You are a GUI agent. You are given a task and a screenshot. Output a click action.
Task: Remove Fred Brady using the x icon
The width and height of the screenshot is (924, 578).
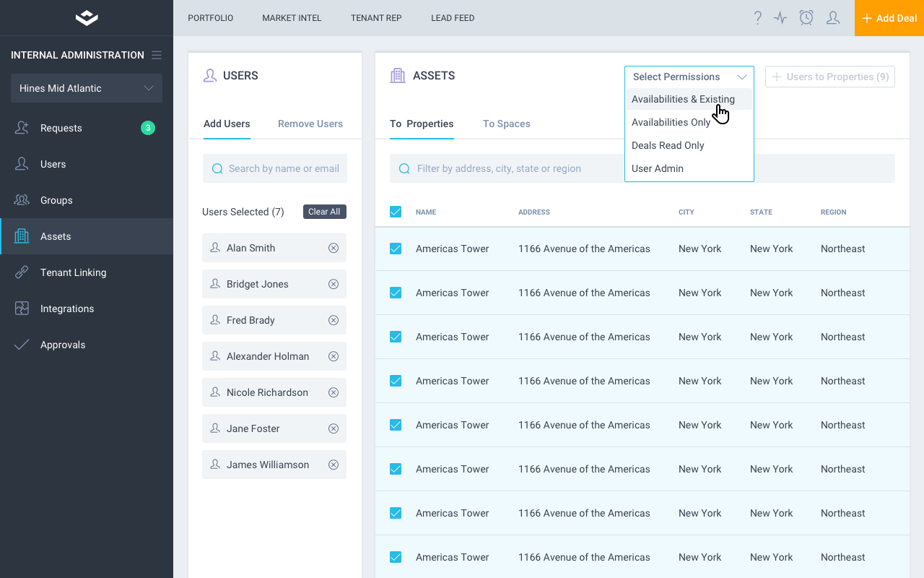click(x=334, y=320)
